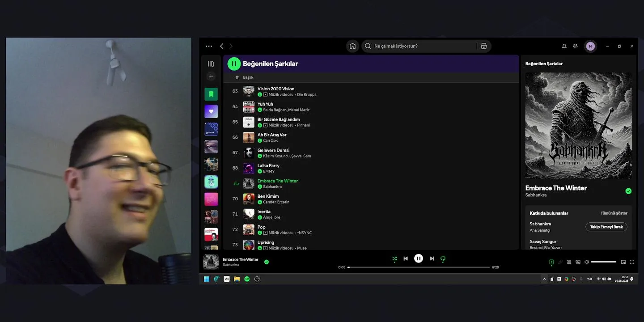Open artist link Angellore

pos(271,217)
